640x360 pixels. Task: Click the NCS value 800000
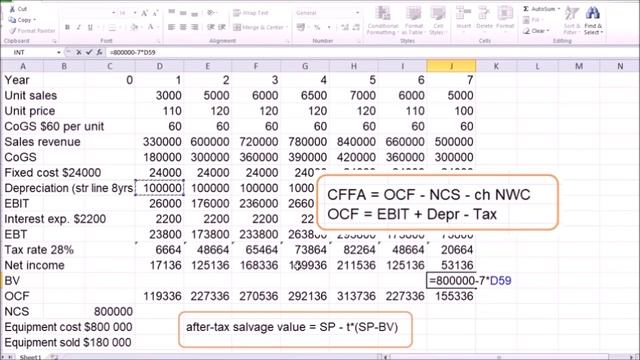click(113, 311)
